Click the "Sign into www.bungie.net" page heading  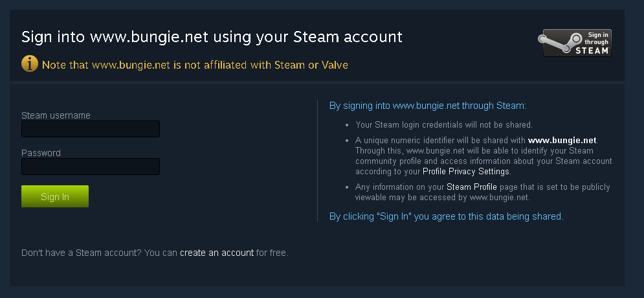click(x=212, y=36)
